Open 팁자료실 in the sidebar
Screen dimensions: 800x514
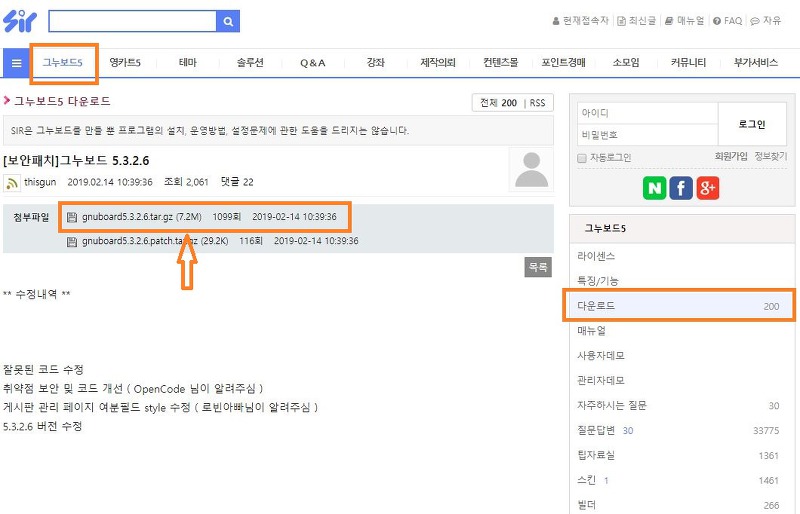596,455
